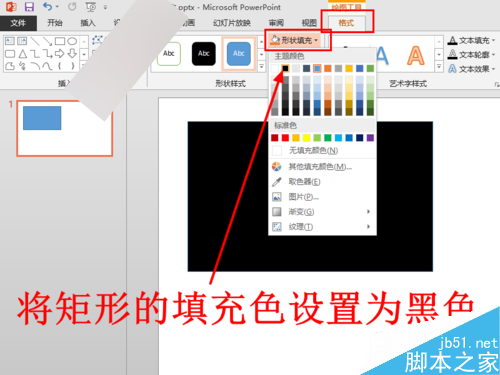This screenshot has width=500, height=375.
Task: Click the greyed Redo icon
Action: 72,6
